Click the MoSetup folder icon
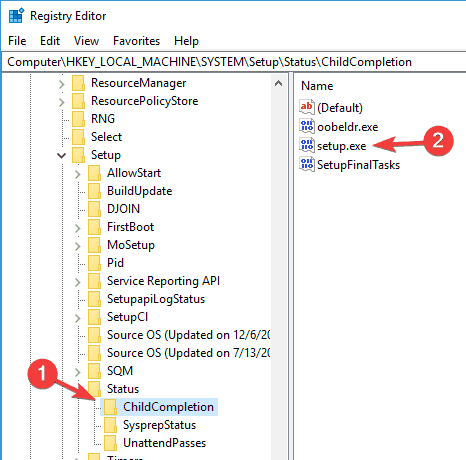Viewport: 466px width, 460px height. [94, 245]
